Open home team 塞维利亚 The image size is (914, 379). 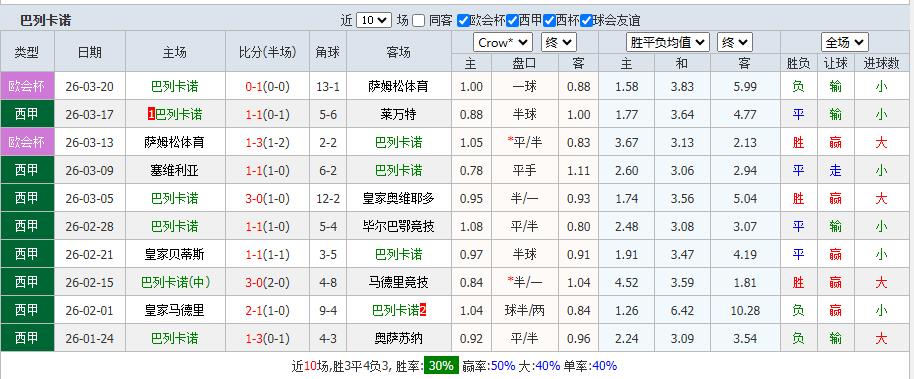(175, 171)
